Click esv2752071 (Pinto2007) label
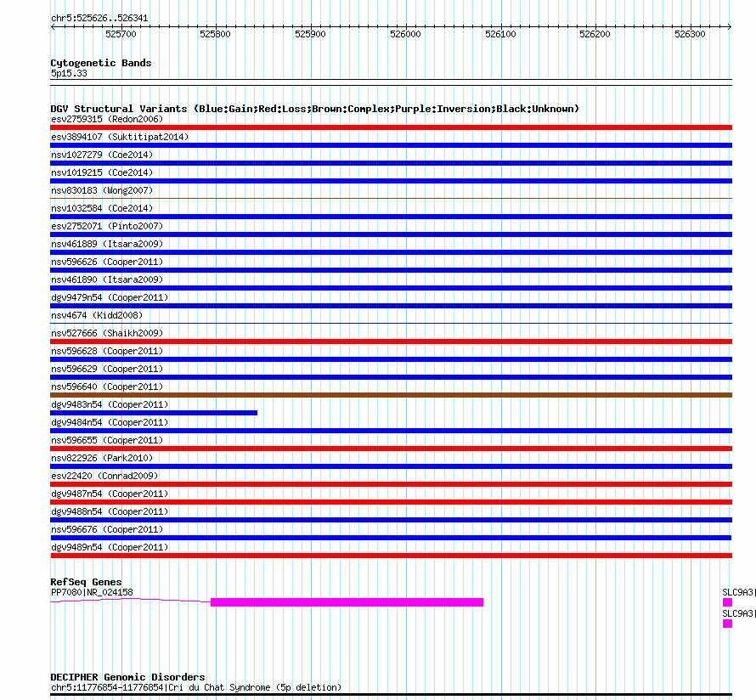756x700 pixels. [107, 226]
